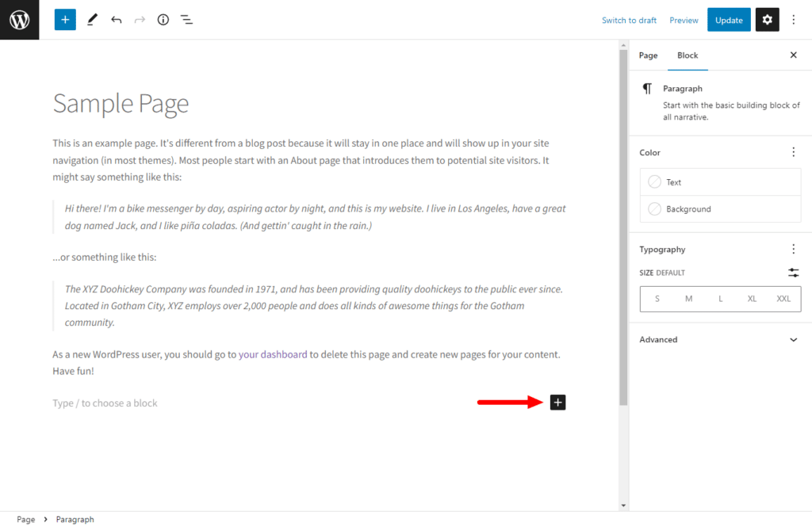Open the Color options menu

coord(793,151)
